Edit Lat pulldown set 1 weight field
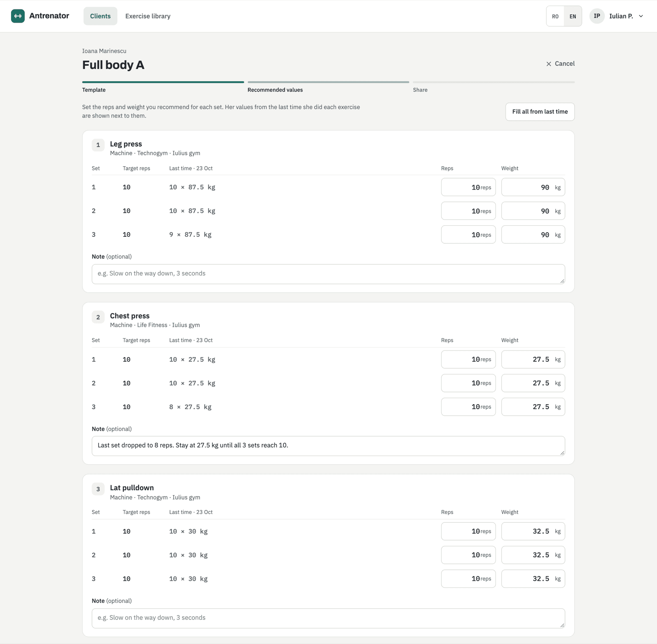The width and height of the screenshot is (657, 644). click(533, 532)
